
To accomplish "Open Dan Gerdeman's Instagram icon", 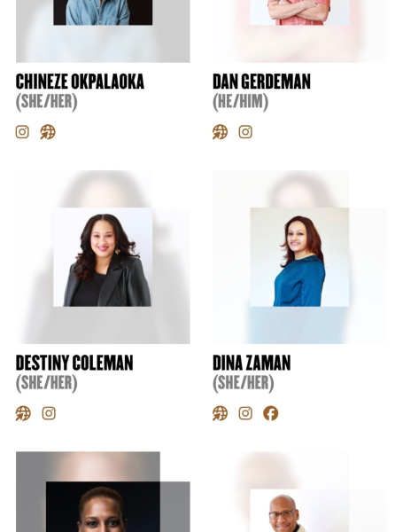I will (x=245, y=132).
